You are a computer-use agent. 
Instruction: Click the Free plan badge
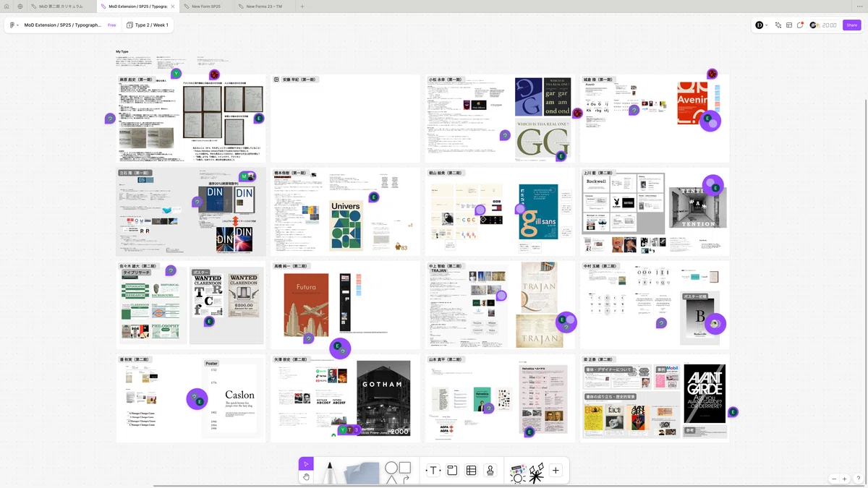click(112, 25)
